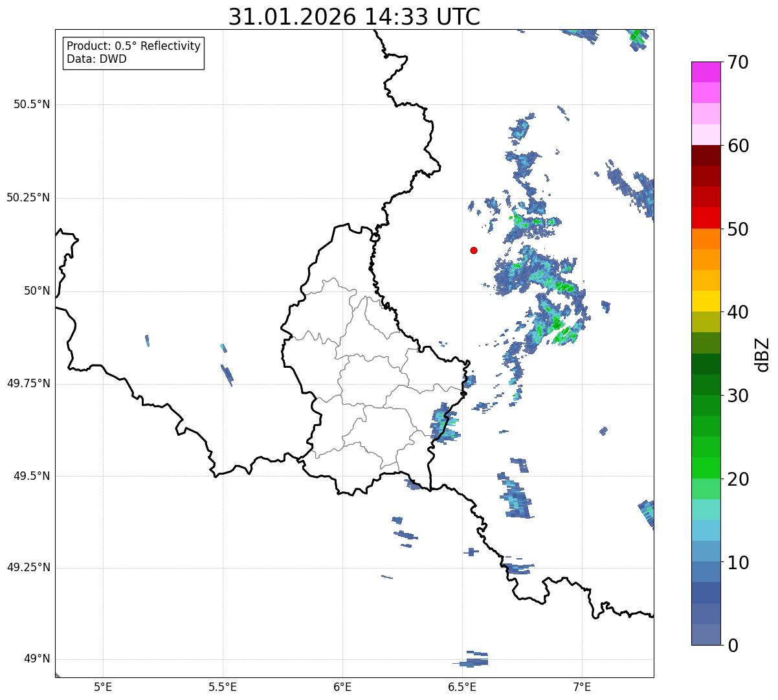Viewport: 778px width, 700px height.
Task: Click the colorbar 70 tick label
Action: click(738, 62)
